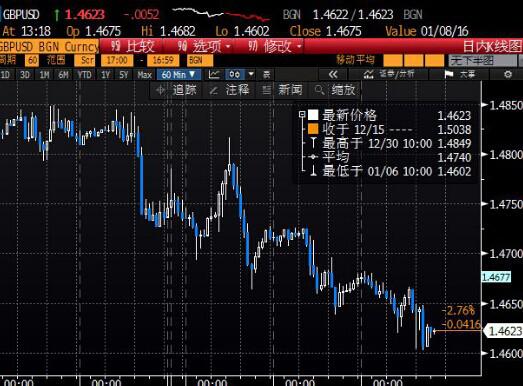Click the Close 1.4675 header value

(325, 31)
